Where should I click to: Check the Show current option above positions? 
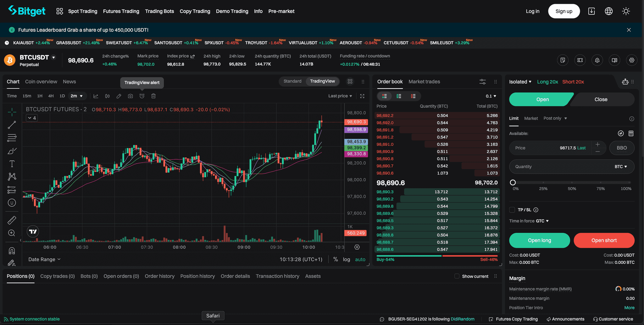pyautogui.click(x=457, y=276)
